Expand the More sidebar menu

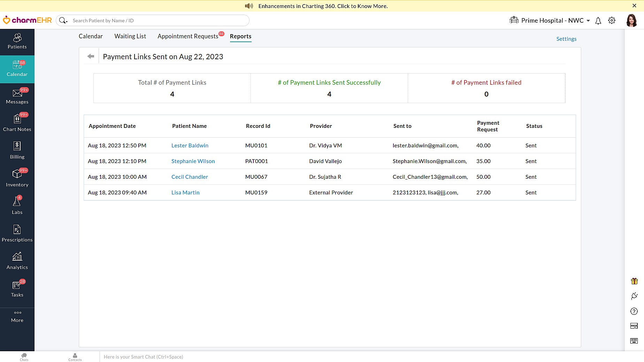click(17, 316)
